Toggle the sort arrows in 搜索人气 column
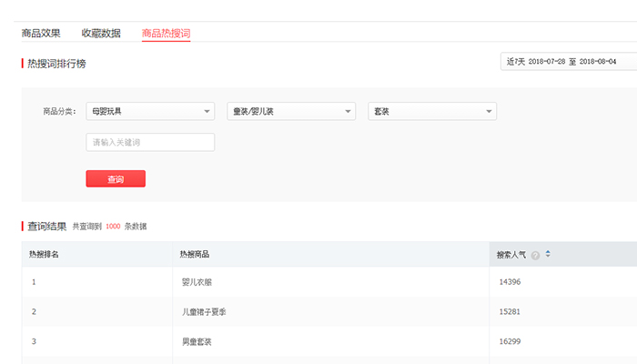The image size is (637, 364). coord(548,254)
